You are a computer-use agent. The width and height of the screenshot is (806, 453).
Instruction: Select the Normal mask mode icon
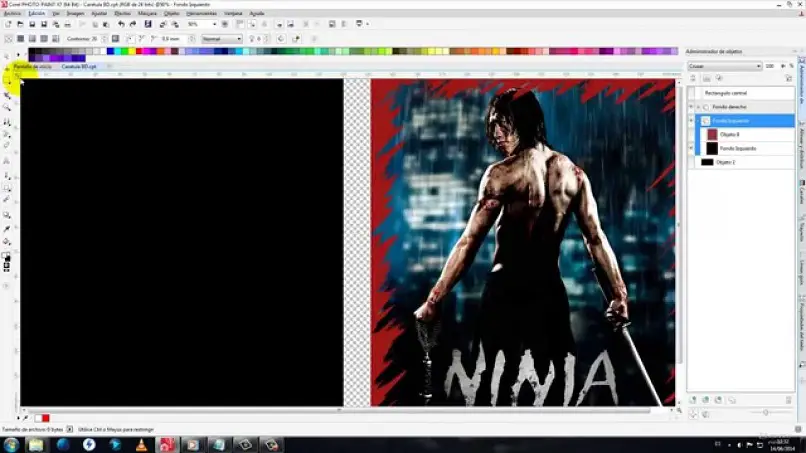coord(21,39)
